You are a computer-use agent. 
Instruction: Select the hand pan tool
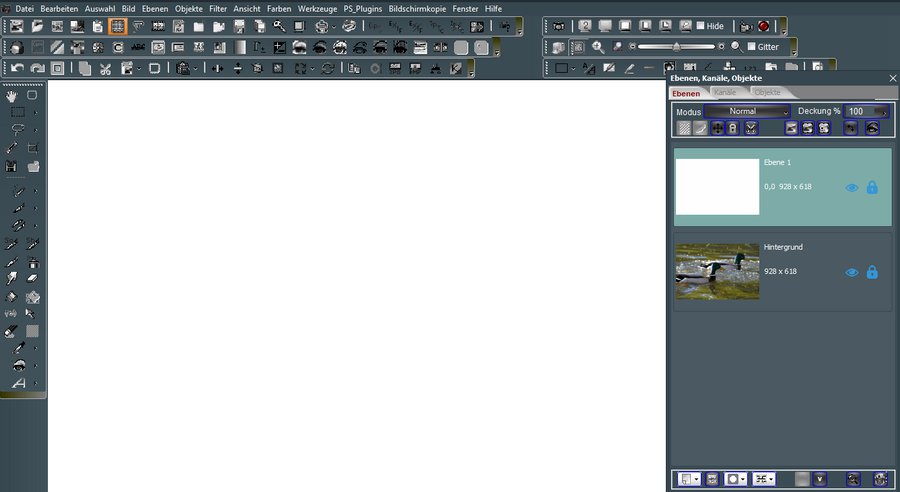coord(14,95)
